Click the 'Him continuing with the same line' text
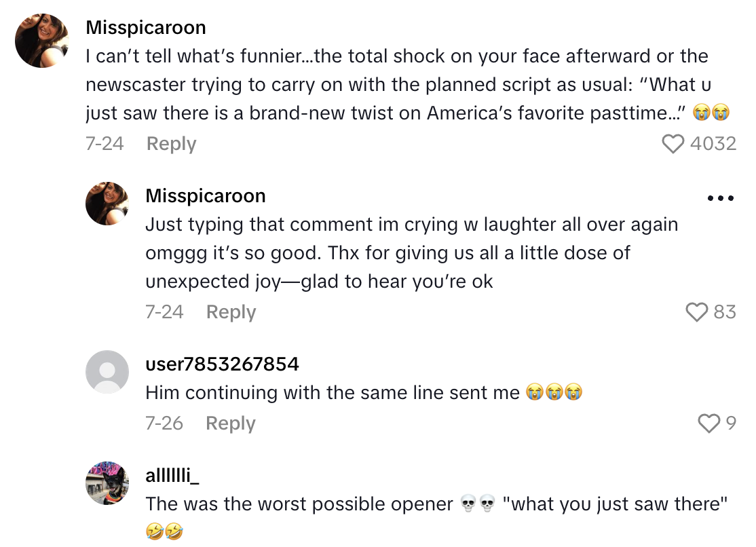 (x=333, y=393)
